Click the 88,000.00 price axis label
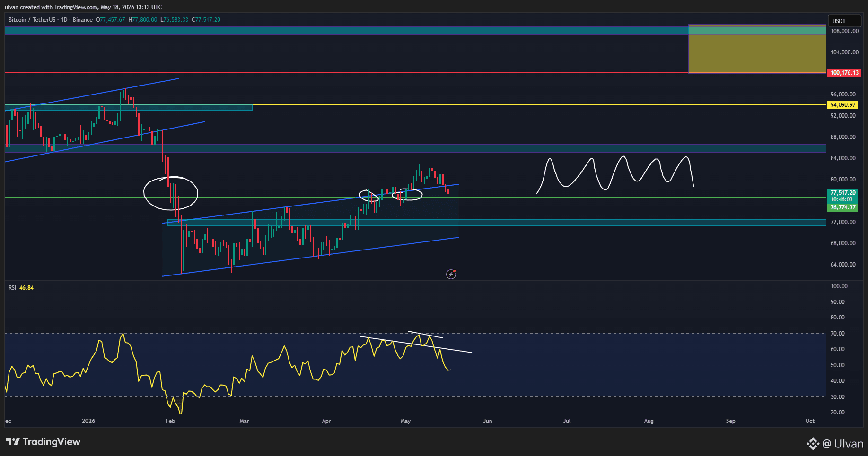Image resolution: width=868 pixels, height=456 pixels. click(843, 137)
